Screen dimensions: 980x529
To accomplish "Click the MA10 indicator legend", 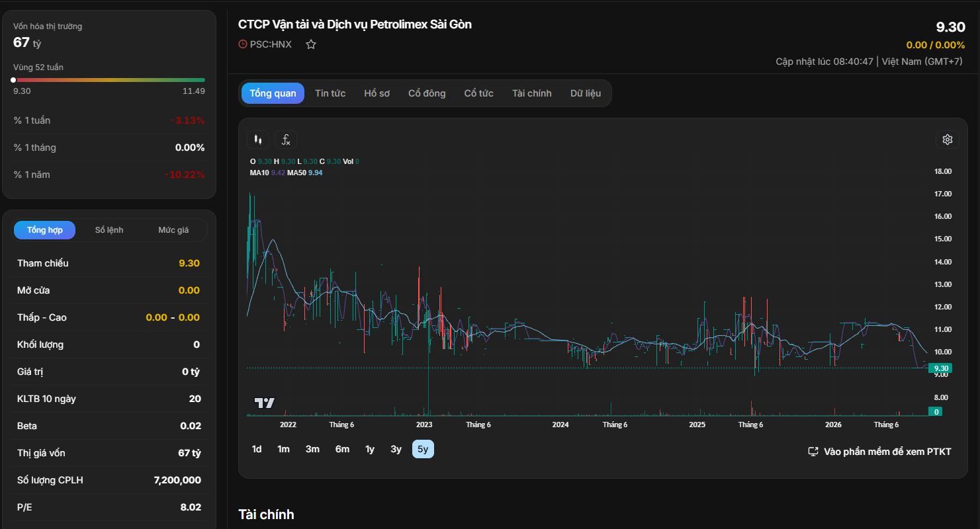I will [267, 173].
